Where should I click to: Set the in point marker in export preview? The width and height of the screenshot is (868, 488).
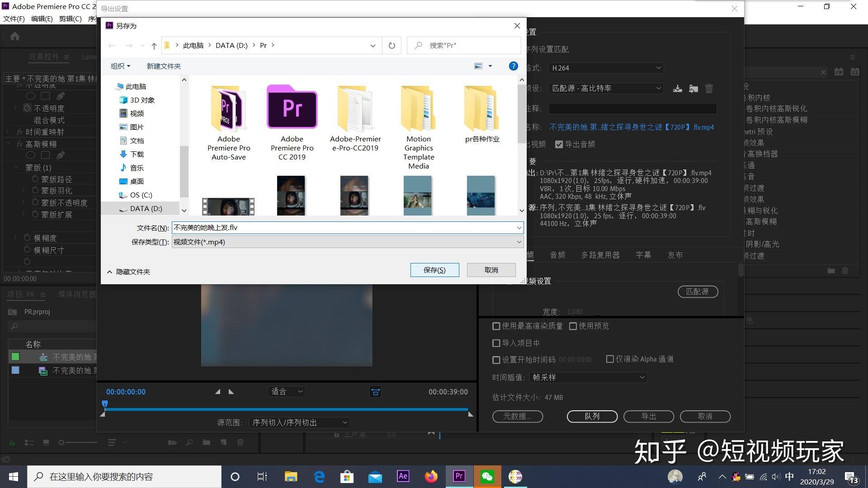218,392
